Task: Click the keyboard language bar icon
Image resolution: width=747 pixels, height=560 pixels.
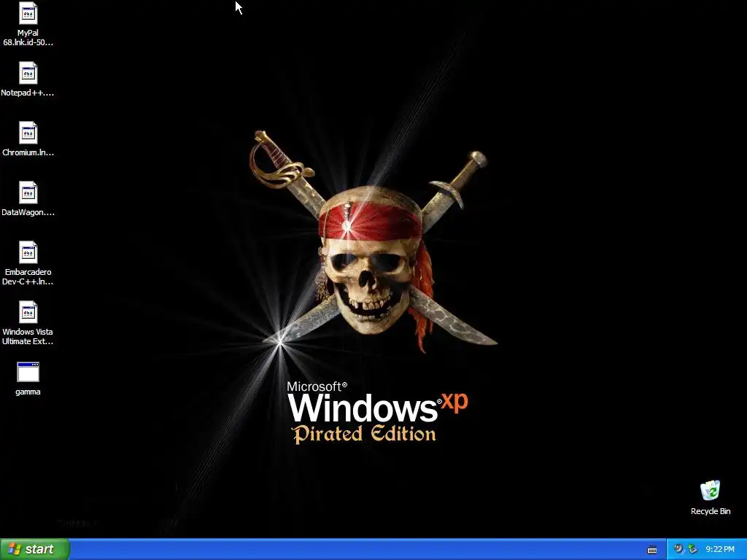Action: point(652,550)
